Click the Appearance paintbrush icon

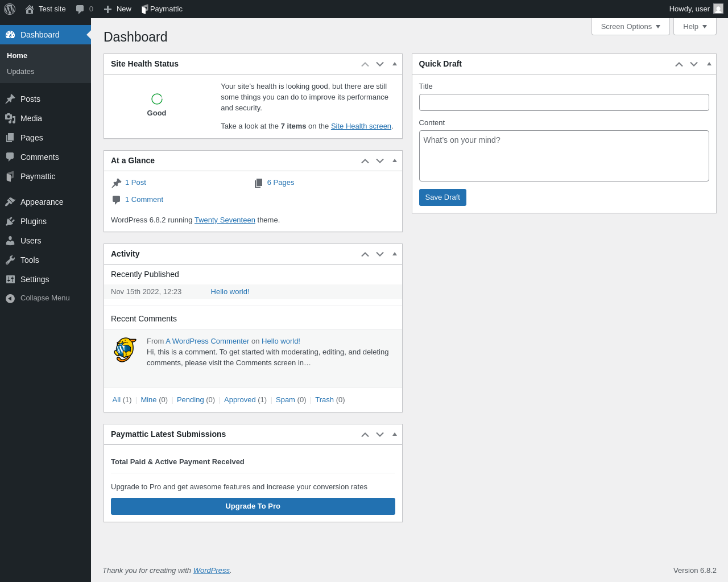pyautogui.click(x=10, y=202)
